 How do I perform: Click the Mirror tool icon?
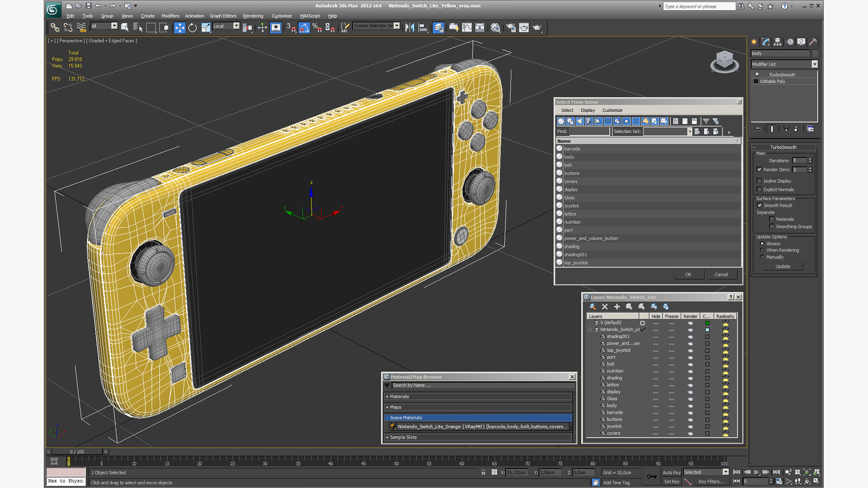tap(410, 28)
